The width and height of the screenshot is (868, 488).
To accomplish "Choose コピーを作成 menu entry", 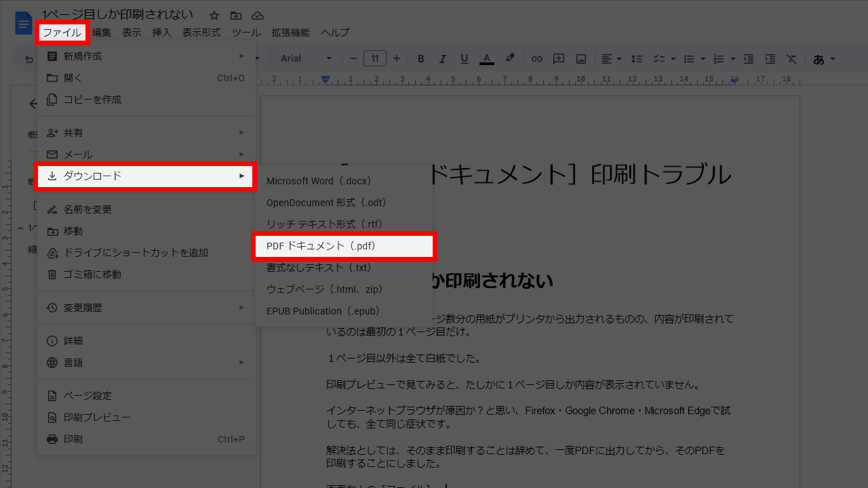I will coord(146,100).
